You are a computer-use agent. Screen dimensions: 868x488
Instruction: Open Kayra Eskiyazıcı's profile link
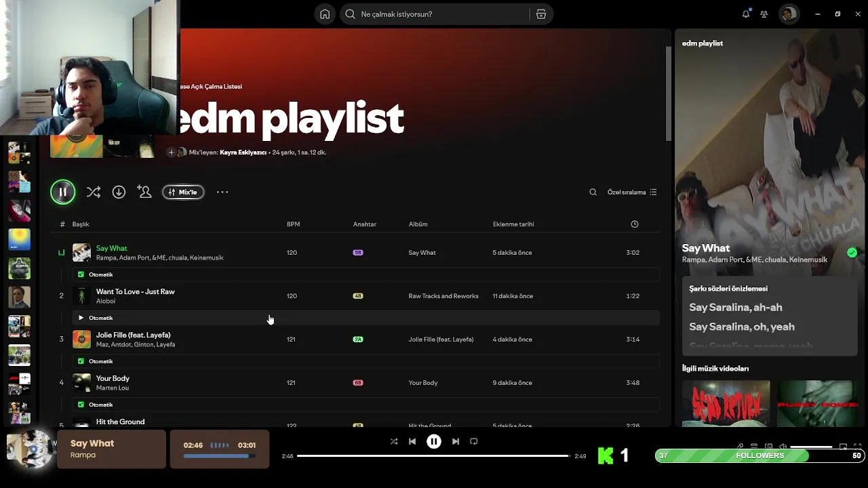point(243,152)
